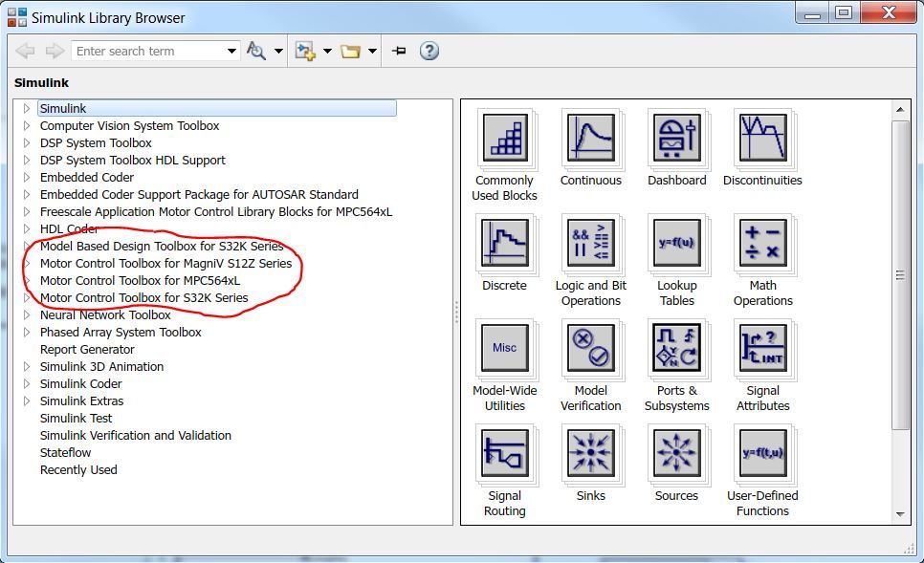Click the block pane scroll down arrow
This screenshot has width=924, height=563.
click(900, 514)
